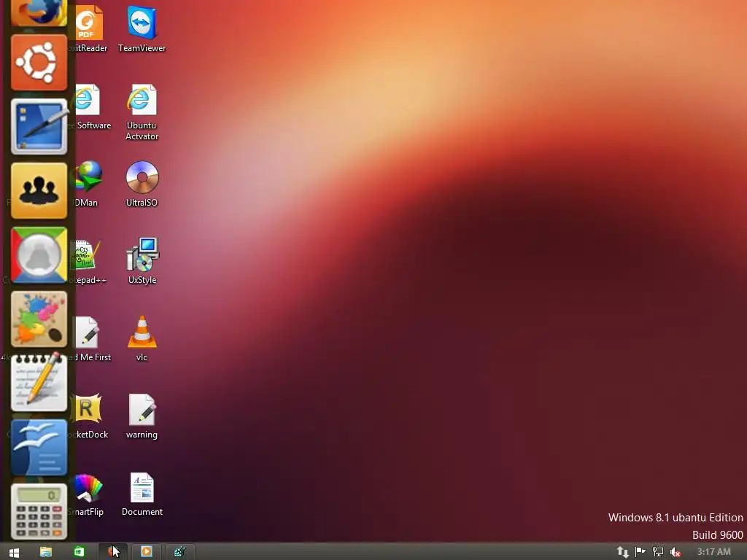
Task: Click the Firefox taskbar button under cursor
Action: (x=113, y=552)
